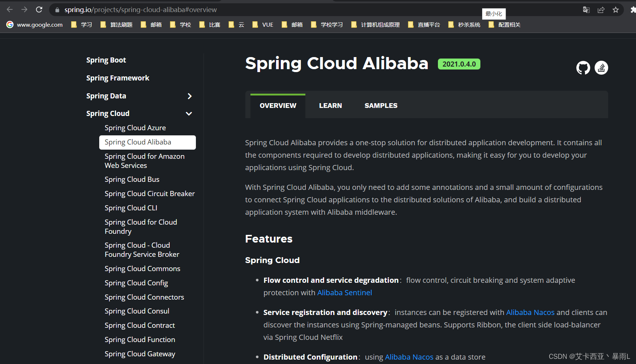
Task: Reload the page with refresh icon
Action: [39, 10]
